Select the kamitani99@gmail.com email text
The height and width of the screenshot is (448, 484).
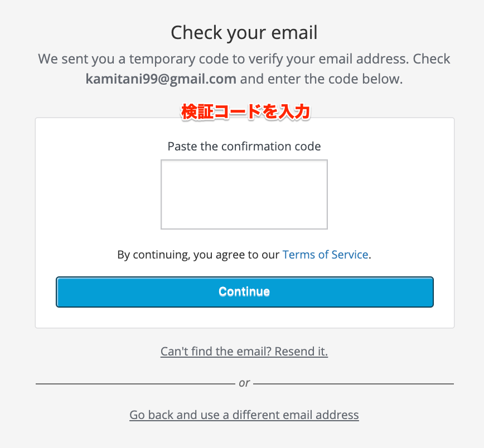(x=161, y=79)
